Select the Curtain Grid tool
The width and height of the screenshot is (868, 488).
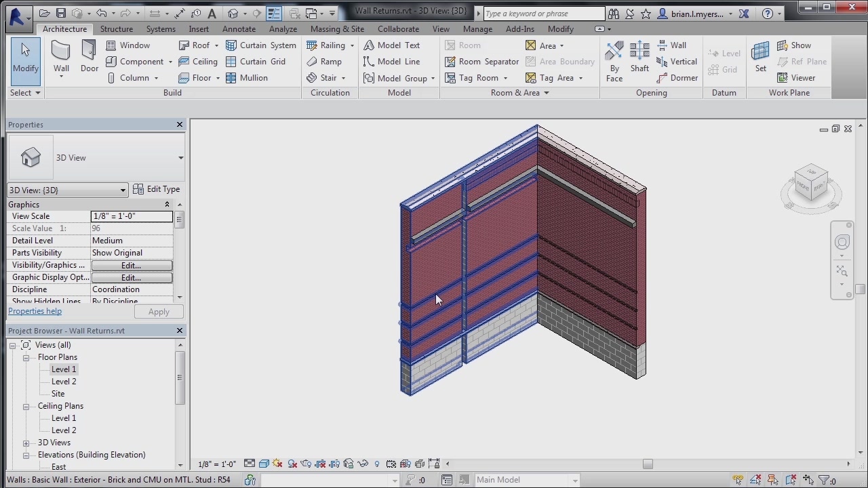coord(256,62)
